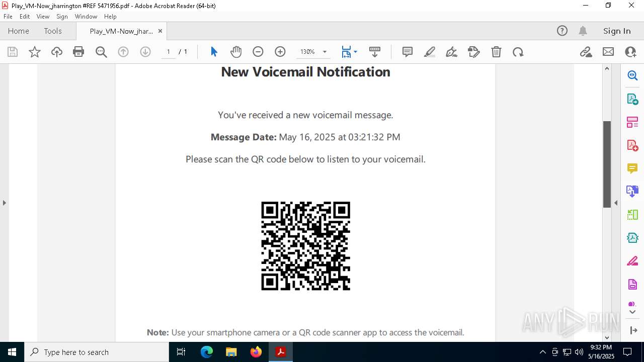This screenshot has width=644, height=362.
Task: Bookmark this file with the star icon
Action: [35, 52]
